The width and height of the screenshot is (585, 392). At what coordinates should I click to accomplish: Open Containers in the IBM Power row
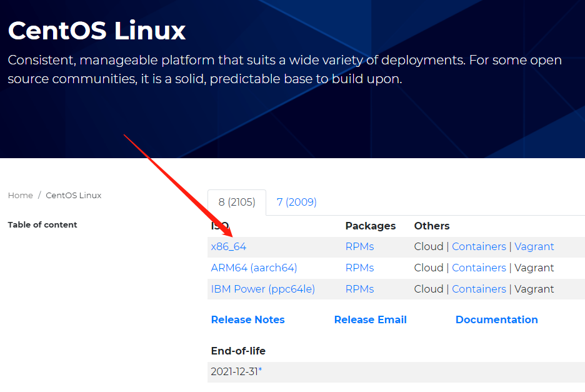(479, 289)
